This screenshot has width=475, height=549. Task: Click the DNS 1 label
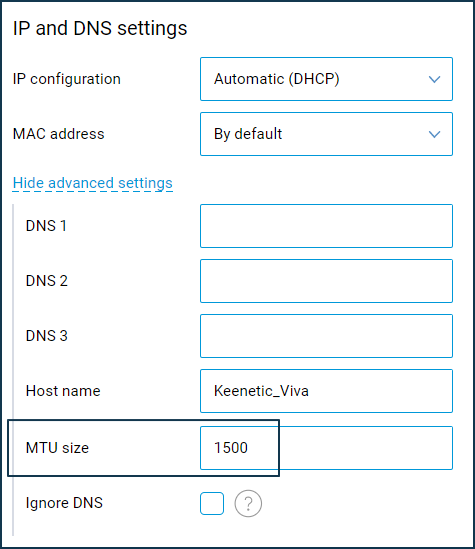click(x=46, y=226)
